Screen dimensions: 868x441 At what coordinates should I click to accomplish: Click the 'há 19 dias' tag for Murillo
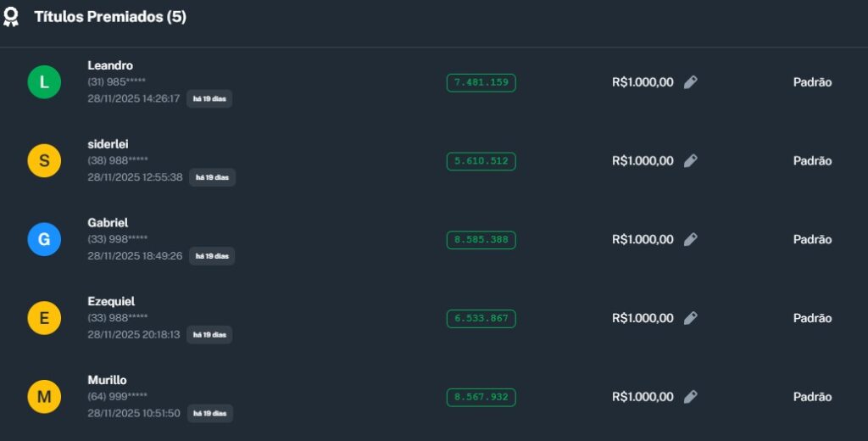210,413
